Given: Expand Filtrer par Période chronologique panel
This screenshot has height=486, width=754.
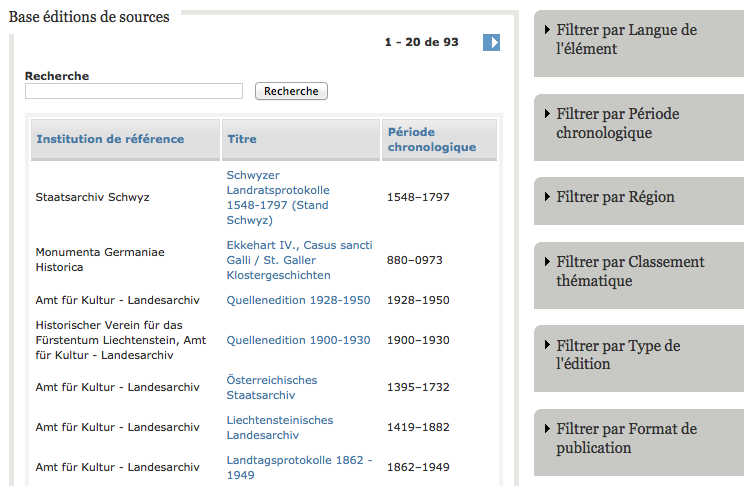Looking at the screenshot, I should pos(617,124).
